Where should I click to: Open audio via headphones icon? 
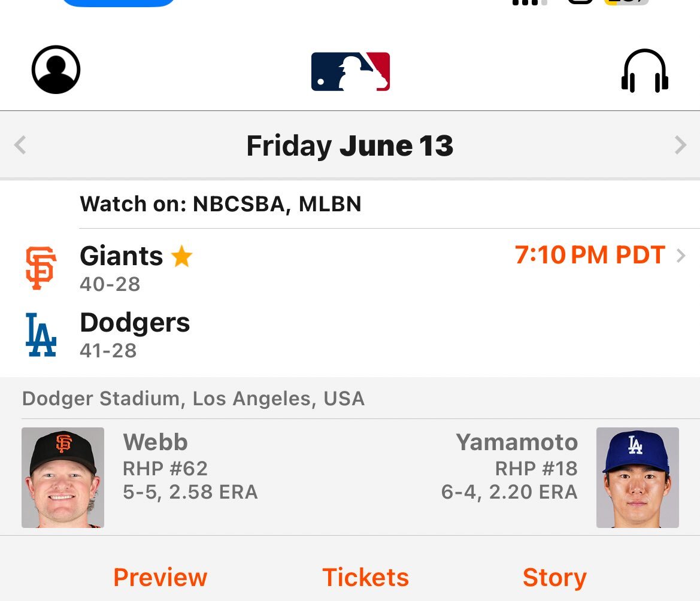point(645,71)
